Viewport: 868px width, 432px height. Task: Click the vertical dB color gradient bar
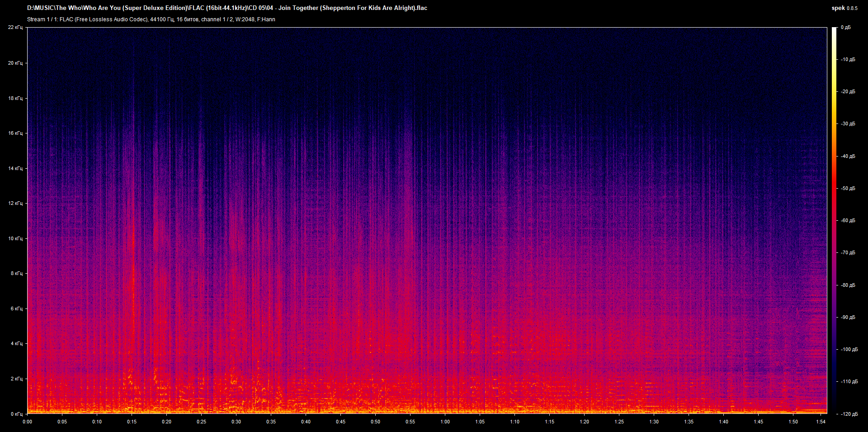point(834,220)
